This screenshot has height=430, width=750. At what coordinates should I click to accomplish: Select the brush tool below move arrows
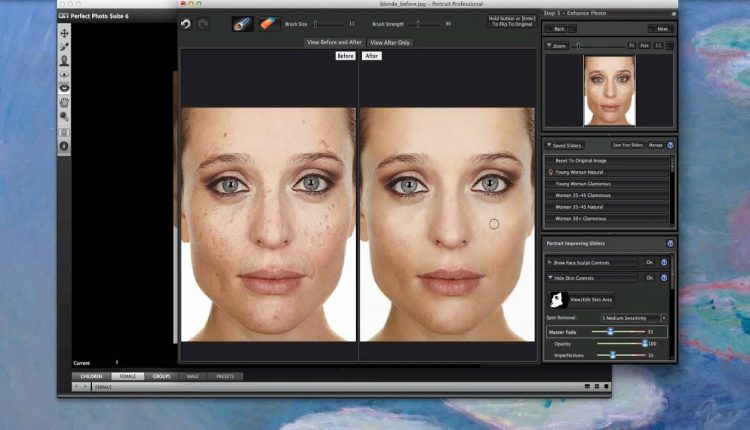(x=64, y=47)
